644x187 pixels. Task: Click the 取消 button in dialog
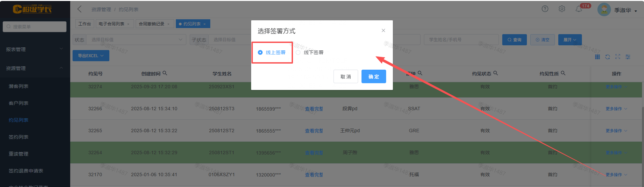tap(346, 76)
